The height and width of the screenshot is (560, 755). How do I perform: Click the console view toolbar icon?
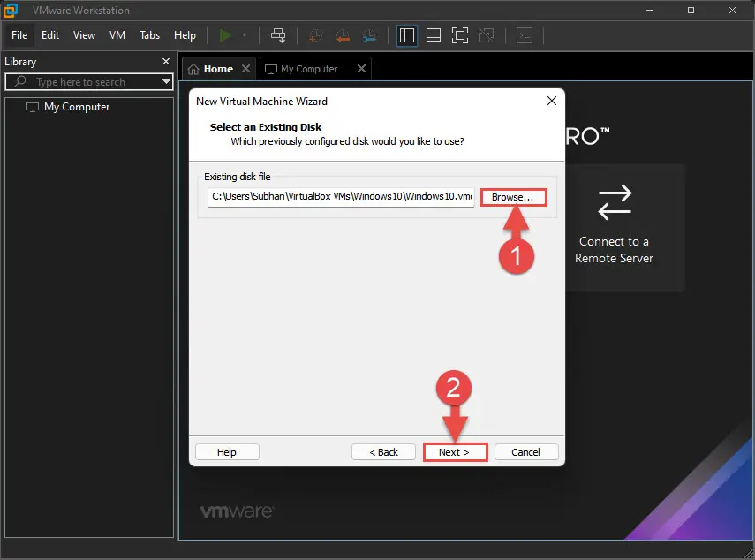click(x=525, y=35)
